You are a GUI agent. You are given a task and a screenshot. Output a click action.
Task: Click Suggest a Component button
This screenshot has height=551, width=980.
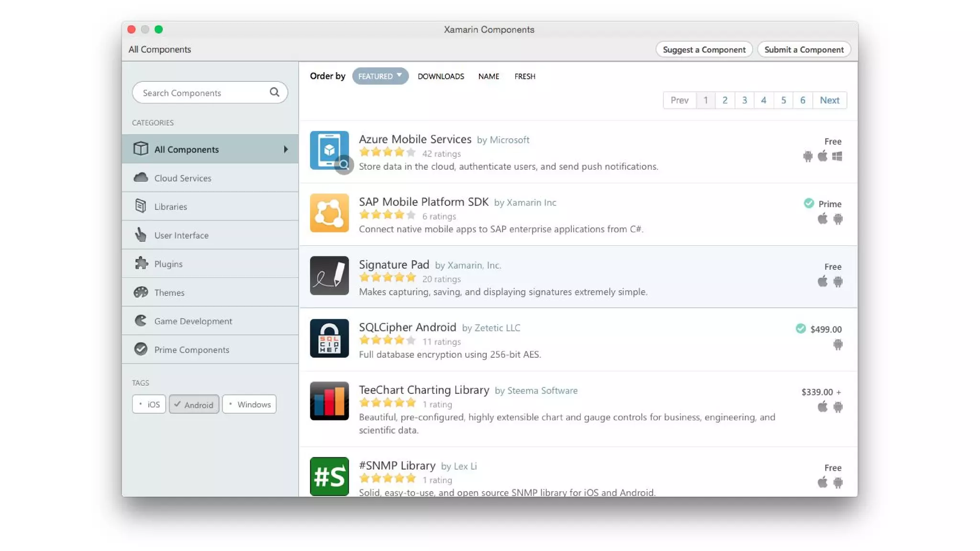704,49
